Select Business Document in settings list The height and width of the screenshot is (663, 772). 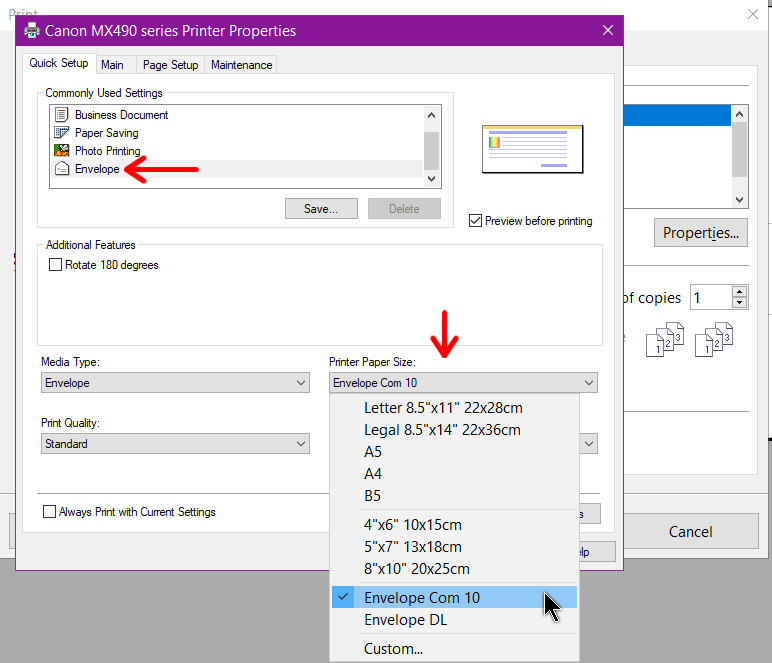237,115
